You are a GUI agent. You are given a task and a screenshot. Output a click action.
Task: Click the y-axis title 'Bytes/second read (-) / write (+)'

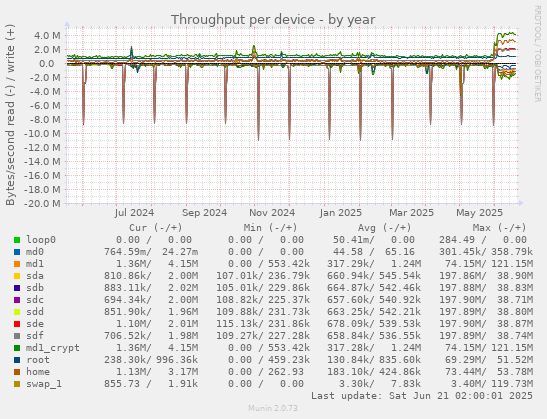[x=10, y=115]
